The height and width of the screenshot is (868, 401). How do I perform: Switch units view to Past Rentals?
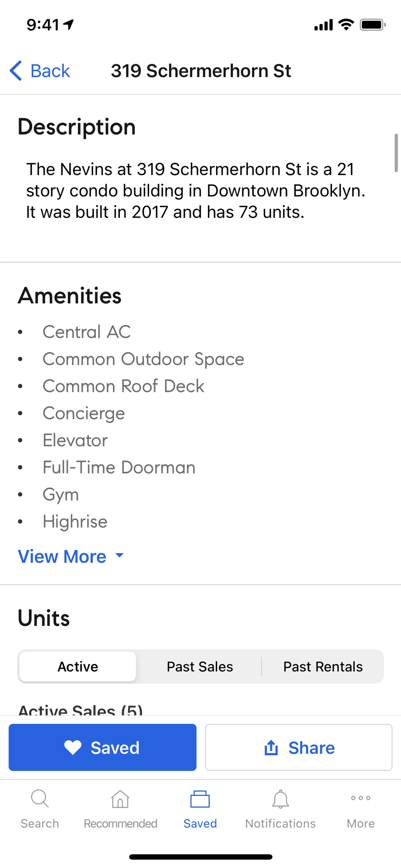[x=322, y=667]
